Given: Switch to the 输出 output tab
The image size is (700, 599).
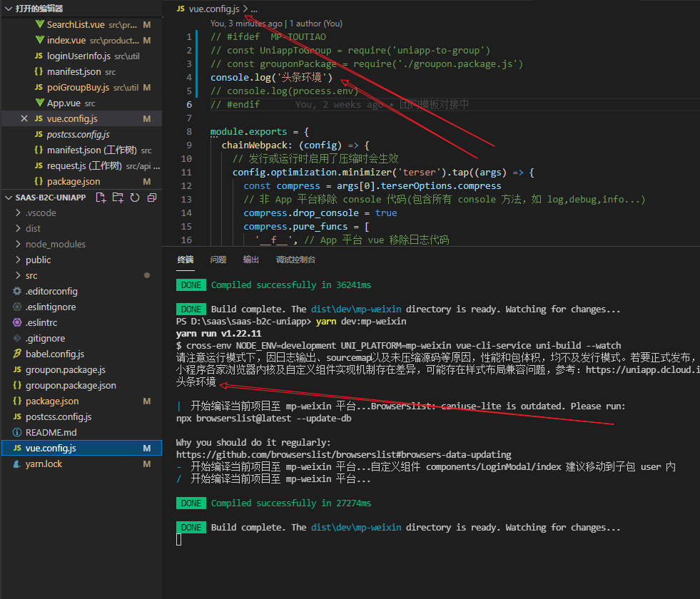Looking at the screenshot, I should [x=251, y=260].
